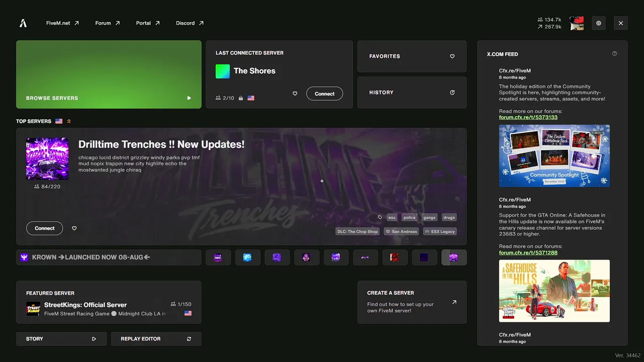Open the FiveM.net link
This screenshot has height=362, width=644.
click(x=62, y=23)
